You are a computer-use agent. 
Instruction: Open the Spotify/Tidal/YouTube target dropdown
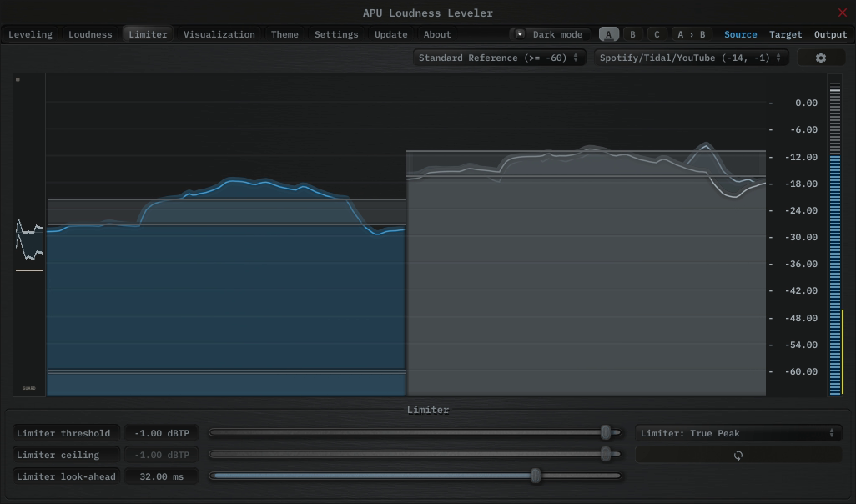click(x=691, y=58)
